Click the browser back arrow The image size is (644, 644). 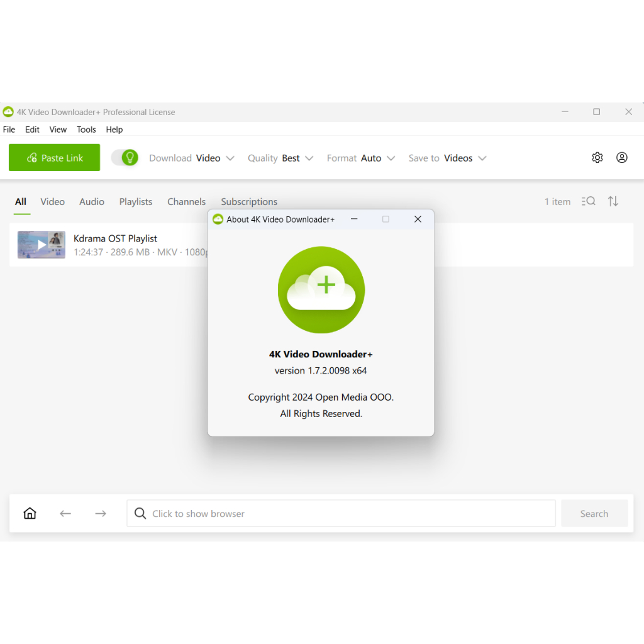(65, 513)
